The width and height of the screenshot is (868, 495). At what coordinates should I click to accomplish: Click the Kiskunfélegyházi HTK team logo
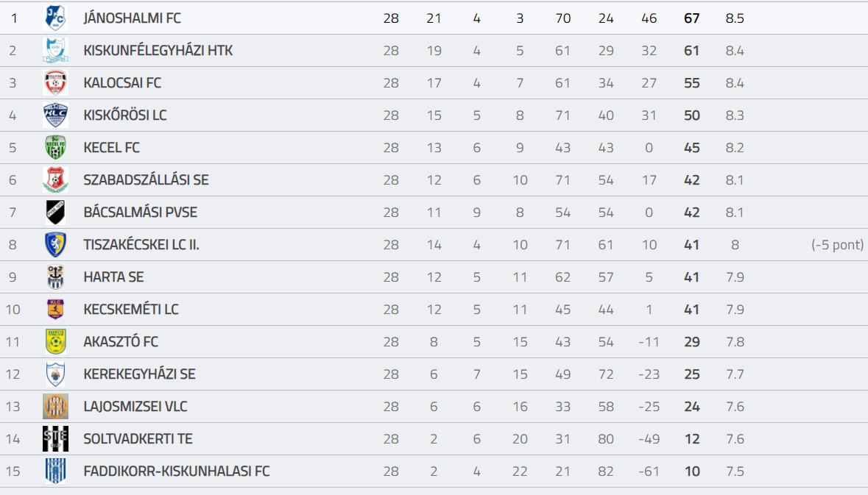coord(55,50)
